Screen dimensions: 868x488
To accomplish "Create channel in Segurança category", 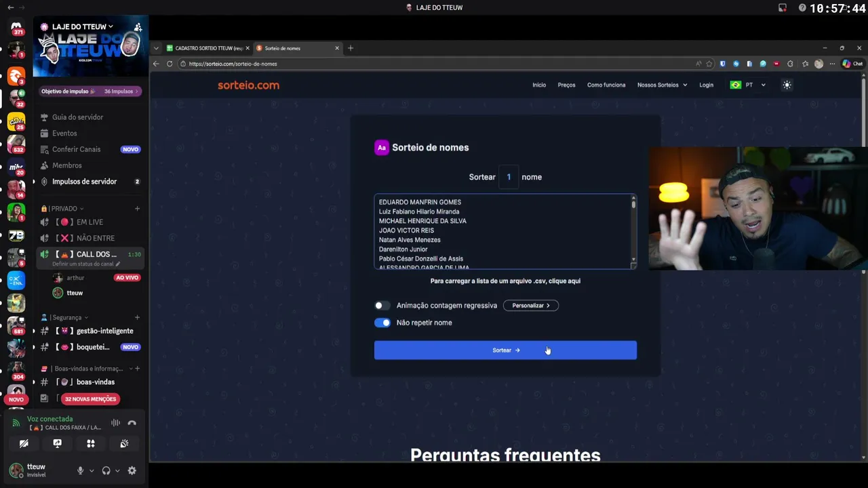I will [137, 317].
